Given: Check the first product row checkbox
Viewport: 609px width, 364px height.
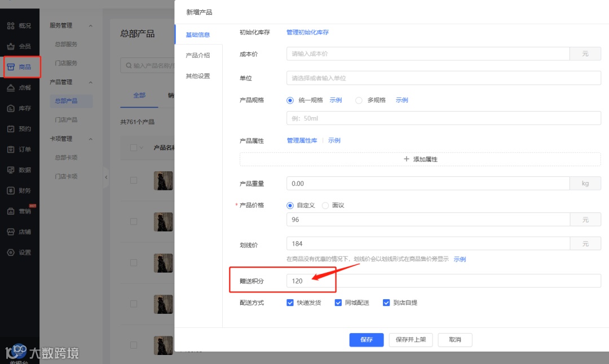Looking at the screenshot, I should (x=134, y=180).
